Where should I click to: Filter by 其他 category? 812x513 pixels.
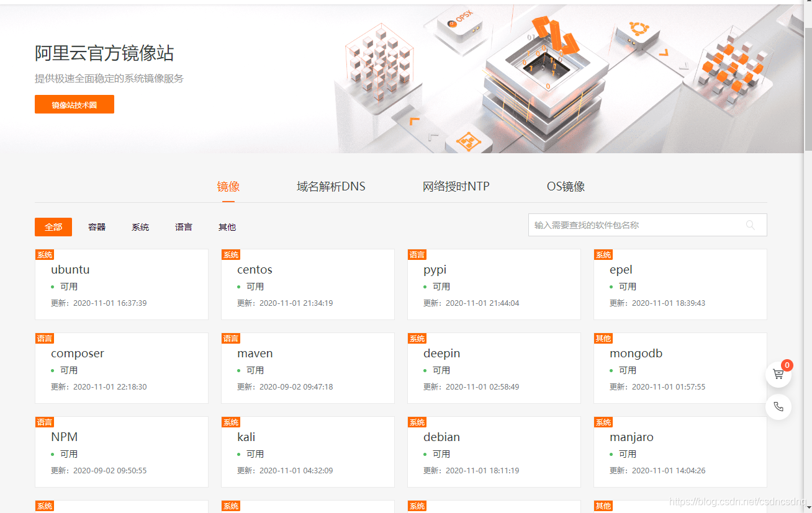227,227
